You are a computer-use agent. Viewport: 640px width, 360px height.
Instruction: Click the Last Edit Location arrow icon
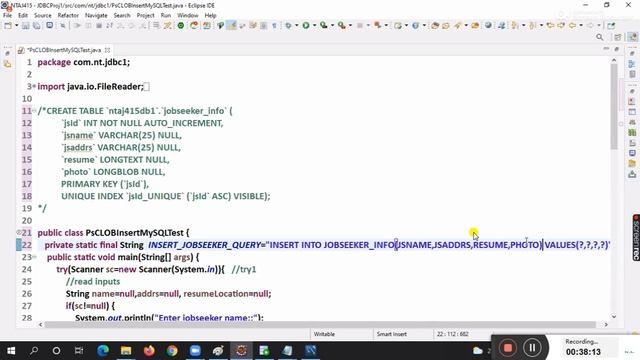[x=550, y=26]
